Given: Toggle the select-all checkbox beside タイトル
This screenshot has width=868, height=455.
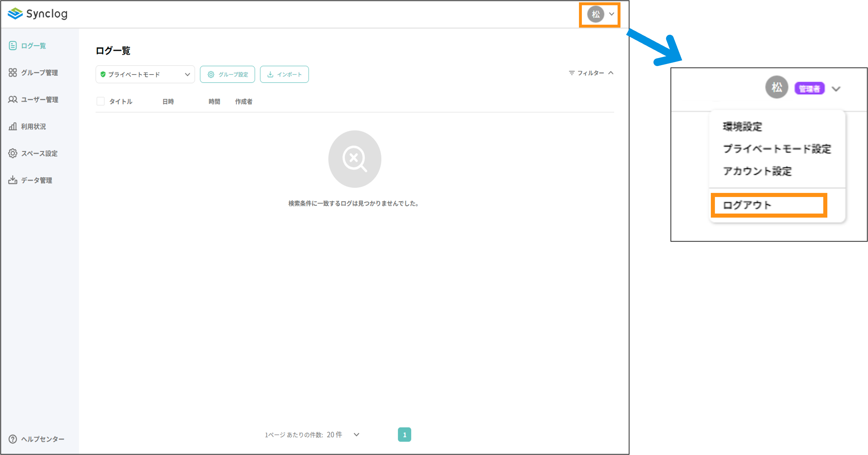Looking at the screenshot, I should pyautogui.click(x=101, y=101).
